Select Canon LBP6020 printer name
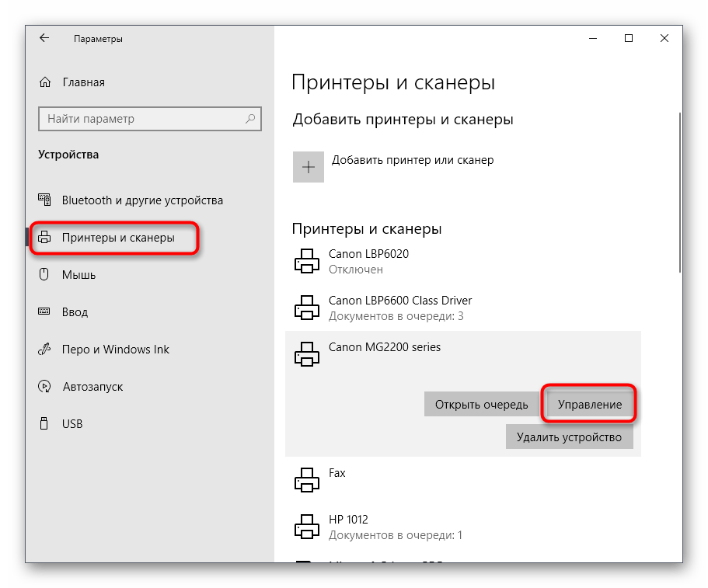The height and width of the screenshot is (588, 708). click(368, 254)
